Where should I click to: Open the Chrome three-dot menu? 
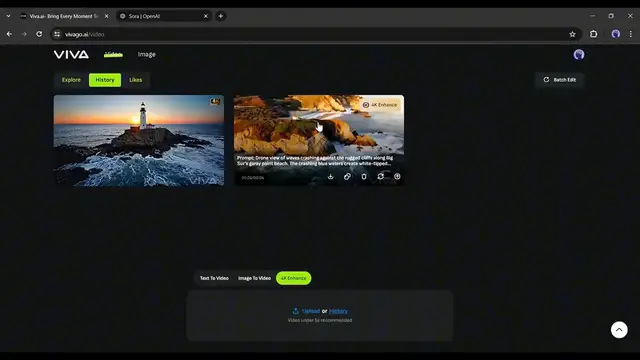[631, 34]
